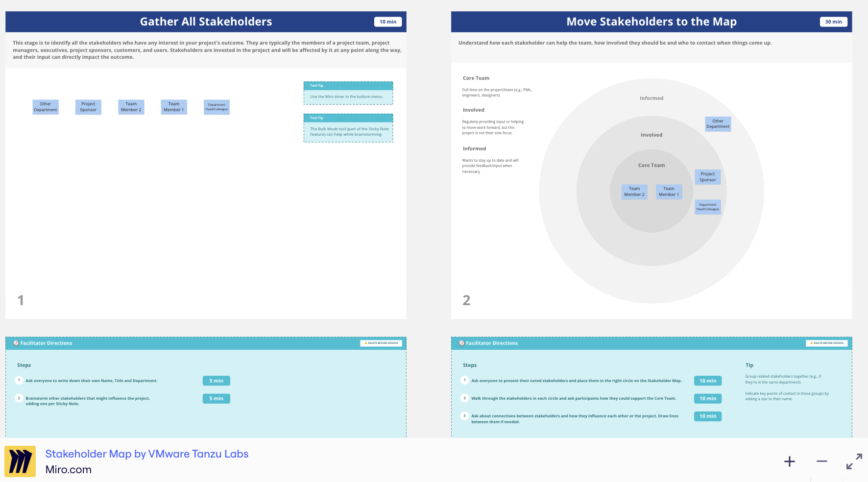Click the zoom in plus icon
The image size is (868, 482).
pyautogui.click(x=790, y=461)
